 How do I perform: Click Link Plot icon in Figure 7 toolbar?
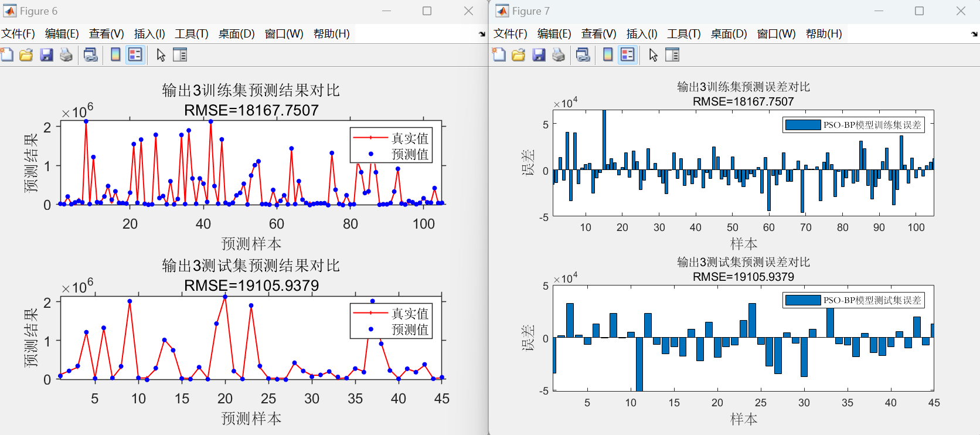[x=583, y=55]
